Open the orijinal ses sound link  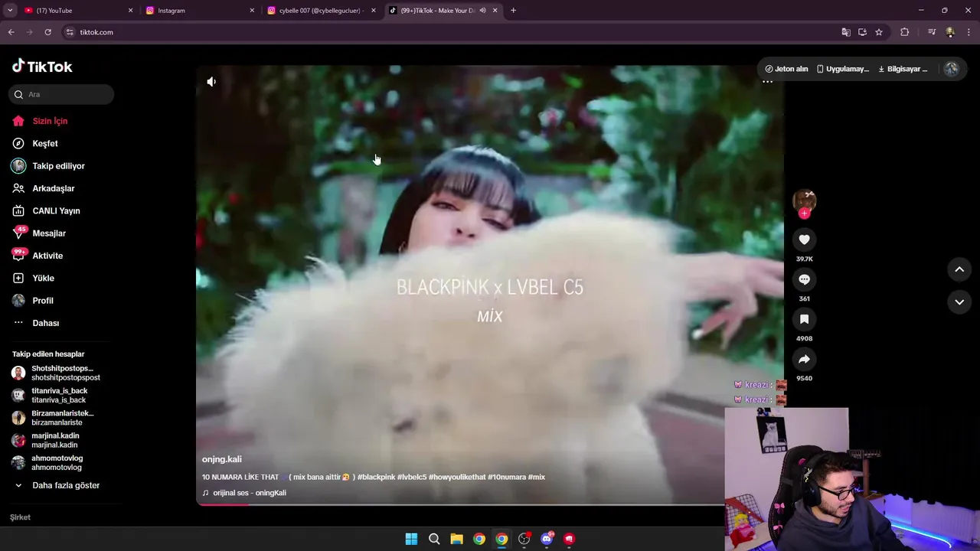[x=250, y=493]
